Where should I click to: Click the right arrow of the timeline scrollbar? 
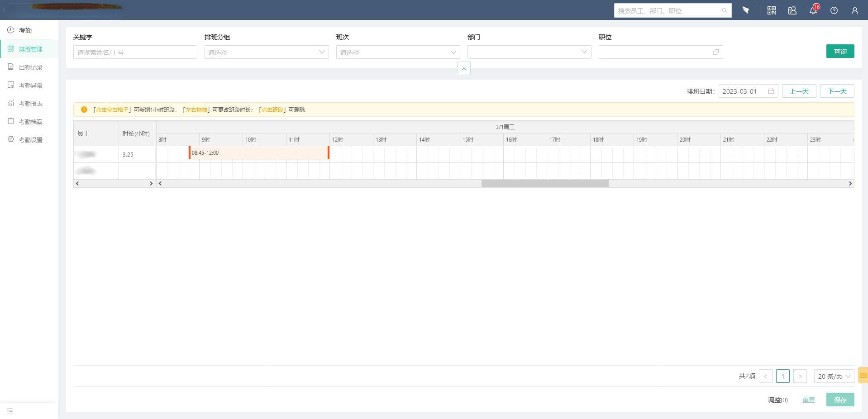tap(850, 183)
